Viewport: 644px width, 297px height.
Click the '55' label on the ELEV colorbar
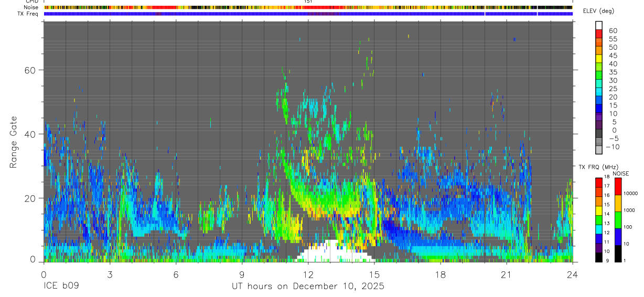[x=613, y=39]
